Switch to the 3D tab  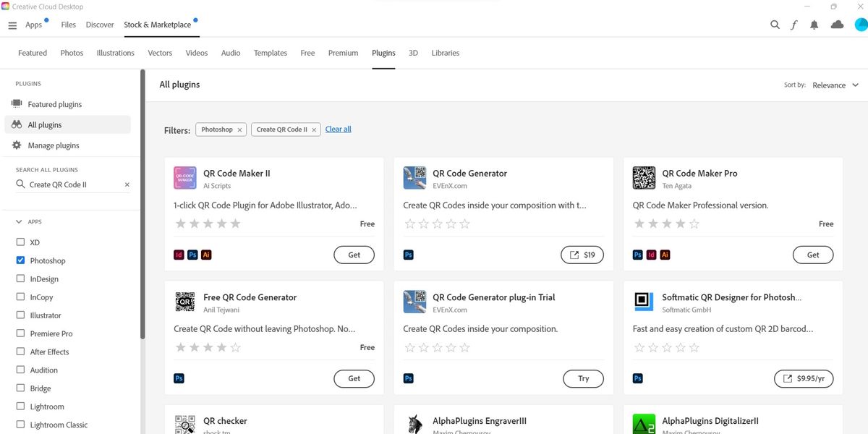[x=413, y=53]
